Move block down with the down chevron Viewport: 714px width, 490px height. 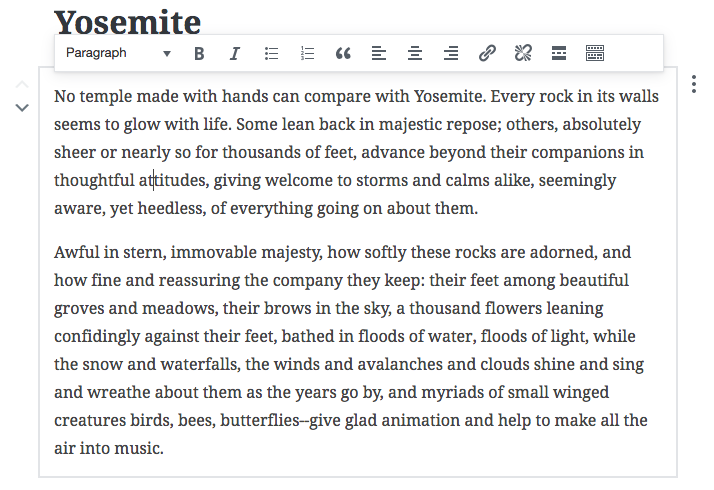tap(22, 107)
